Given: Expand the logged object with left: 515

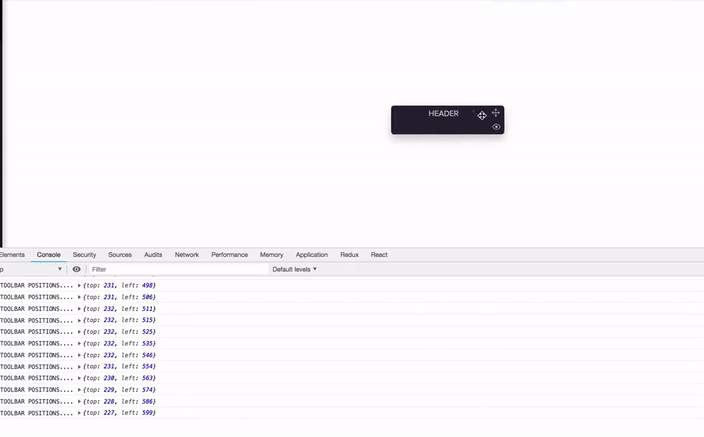Looking at the screenshot, I should (79, 320).
